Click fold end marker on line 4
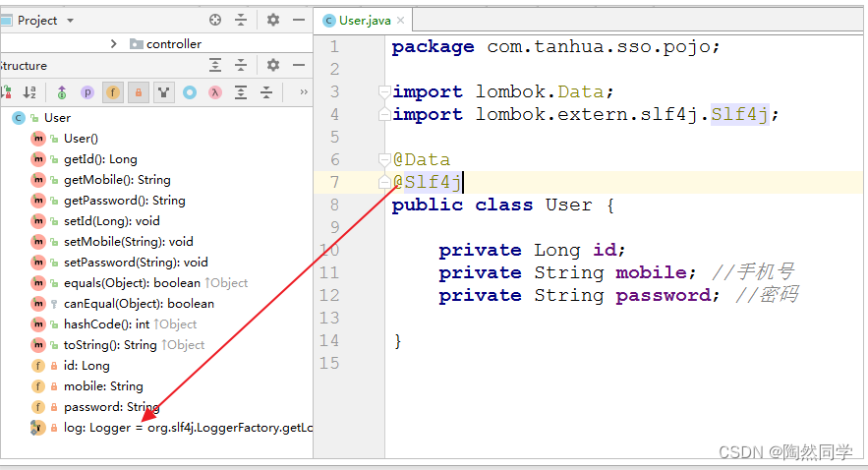This screenshot has width=868, height=470. pyautogui.click(x=384, y=114)
